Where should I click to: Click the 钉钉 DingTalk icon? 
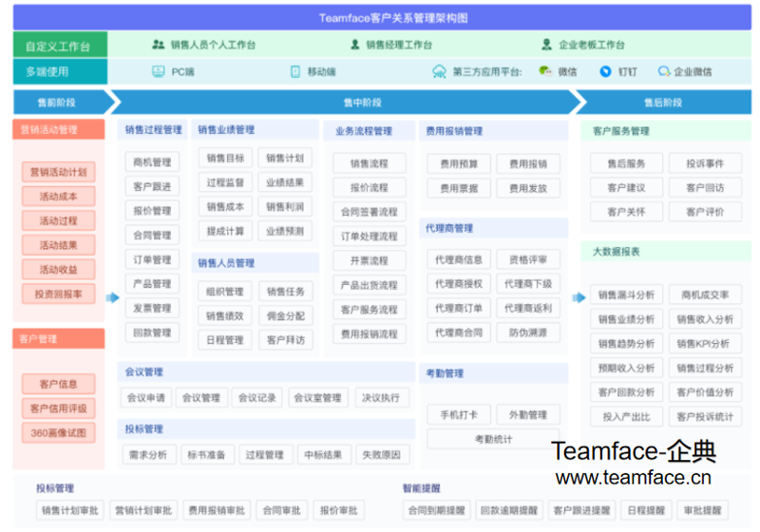pos(605,71)
